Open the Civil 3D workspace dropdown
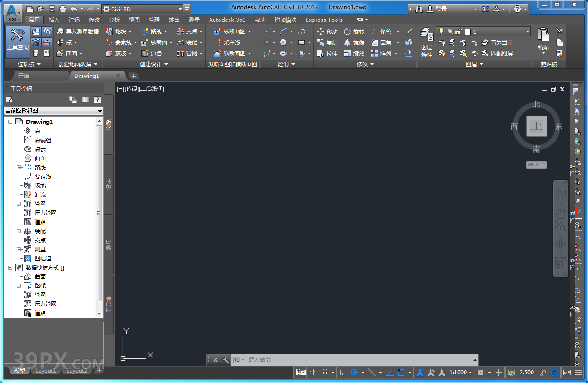 coord(142,9)
